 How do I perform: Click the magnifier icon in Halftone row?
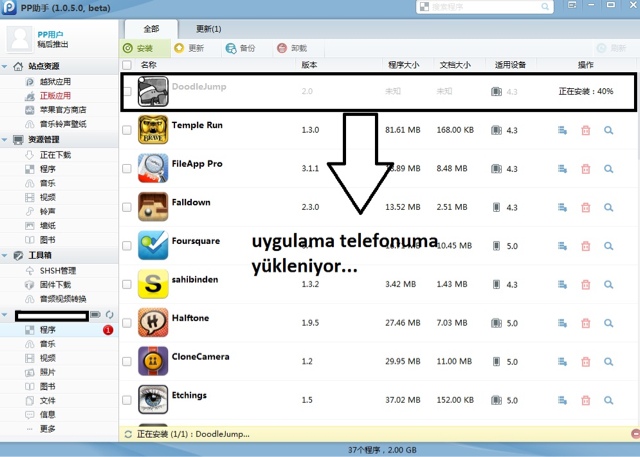[x=608, y=323]
